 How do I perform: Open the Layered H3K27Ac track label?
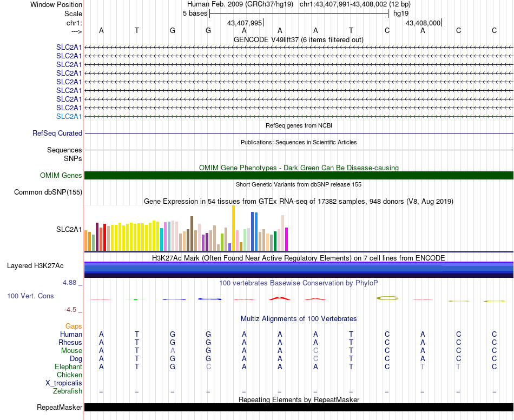pos(35,266)
